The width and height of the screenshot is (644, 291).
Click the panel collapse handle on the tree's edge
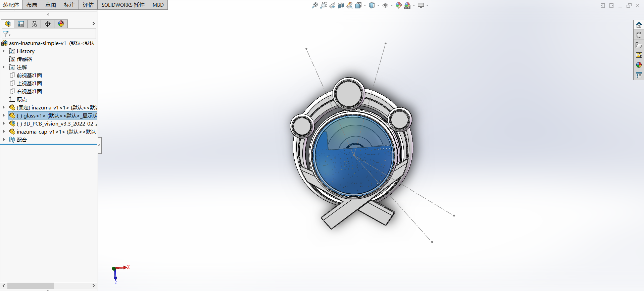(x=99, y=145)
